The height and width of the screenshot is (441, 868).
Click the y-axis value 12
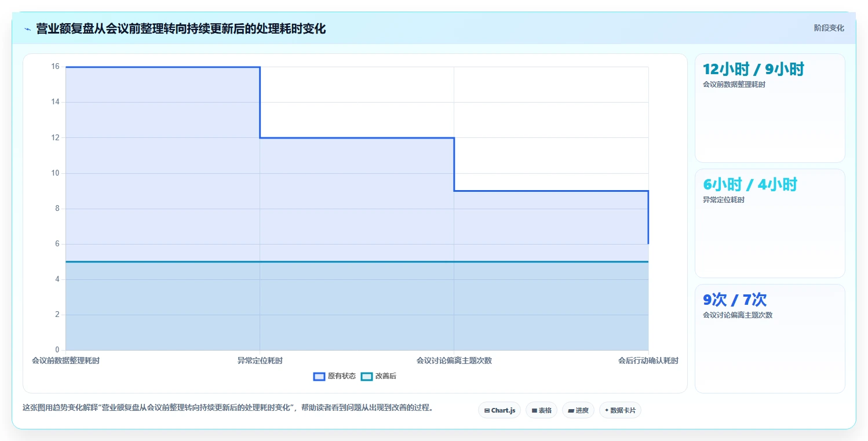55,137
